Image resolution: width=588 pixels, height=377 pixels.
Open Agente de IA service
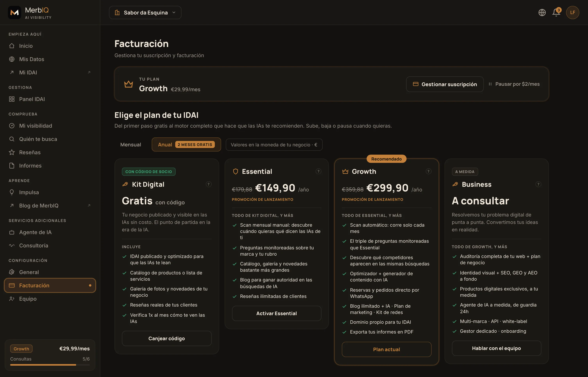50,232
